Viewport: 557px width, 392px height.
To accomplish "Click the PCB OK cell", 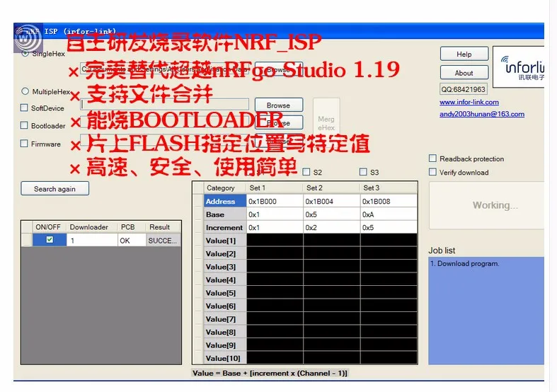I will coord(132,240).
